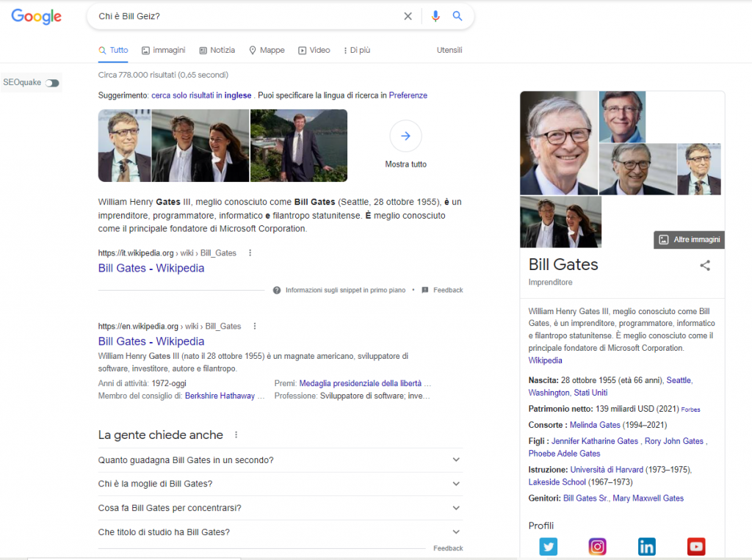This screenshot has width=752, height=560.
Task: Open three-dot menu beside en.wikipedia.org result
Action: pyautogui.click(x=255, y=326)
